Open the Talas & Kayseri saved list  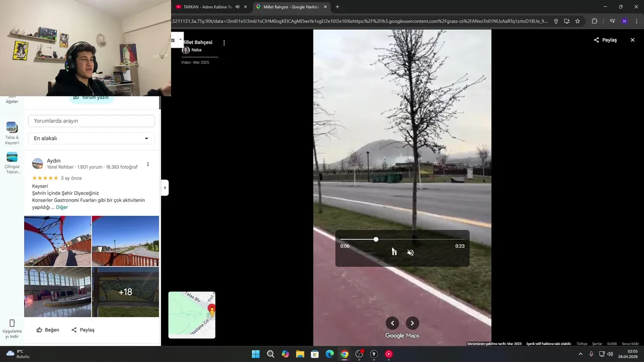[x=12, y=134]
